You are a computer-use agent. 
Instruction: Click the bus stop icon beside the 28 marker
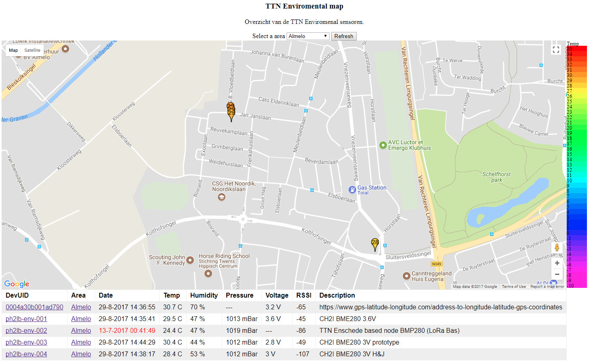(385, 245)
